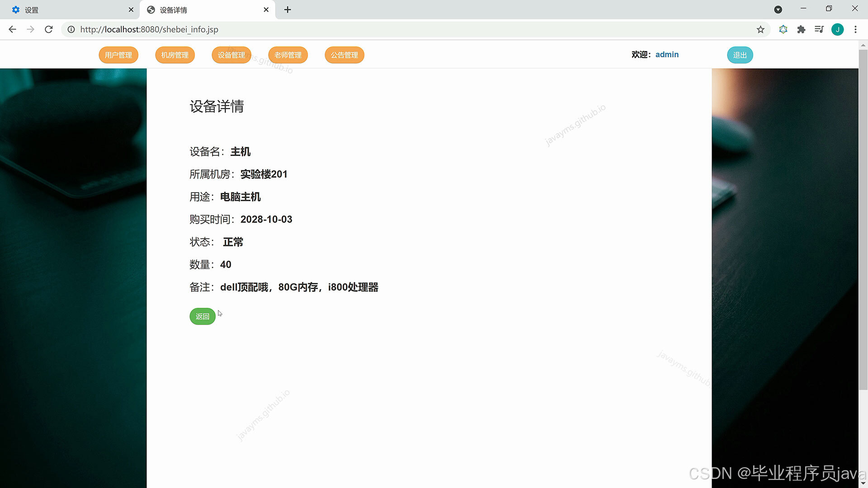Click the usage value 电脑主机
Viewport: 868px width, 488px height.
[x=241, y=197]
